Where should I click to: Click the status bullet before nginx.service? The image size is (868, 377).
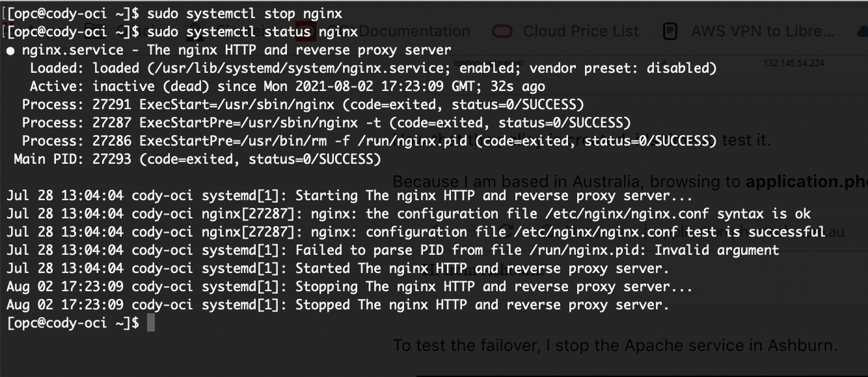click(x=10, y=51)
